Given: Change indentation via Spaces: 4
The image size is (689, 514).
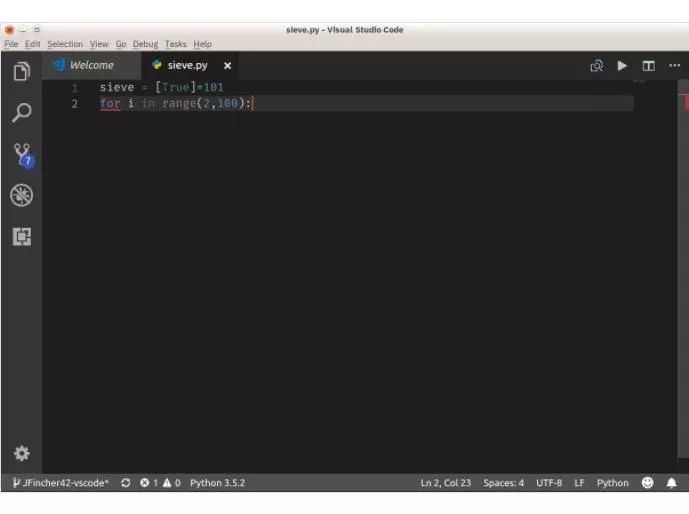Looking at the screenshot, I should click(504, 483).
